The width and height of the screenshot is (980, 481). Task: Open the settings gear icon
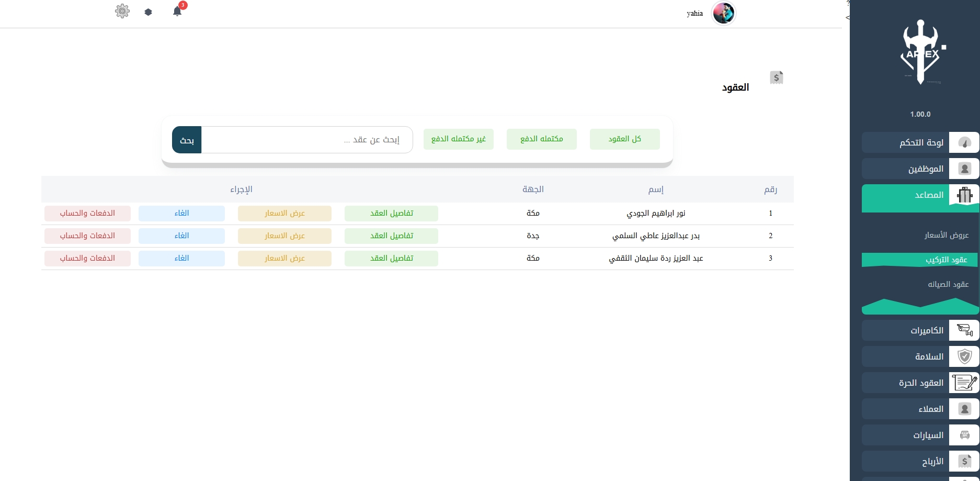pos(122,10)
